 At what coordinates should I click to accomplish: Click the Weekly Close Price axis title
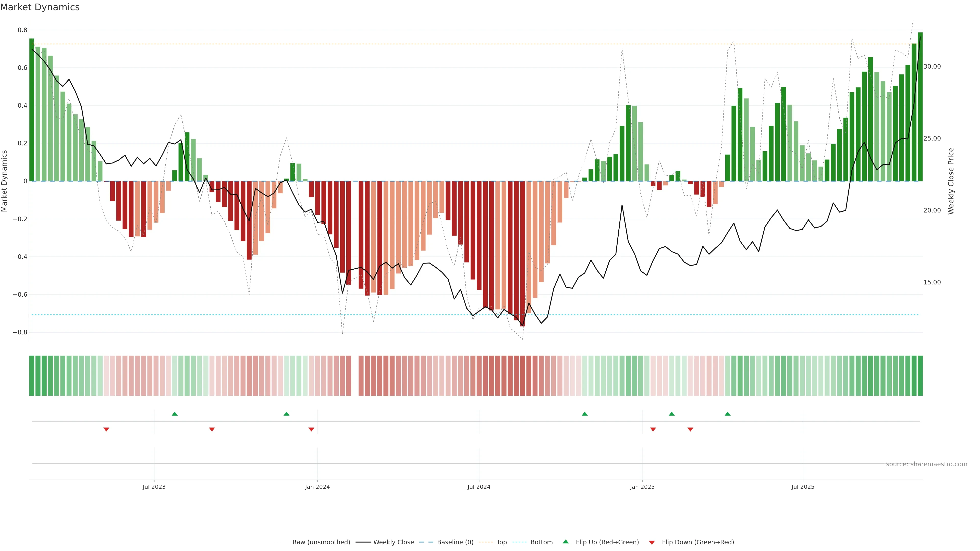pos(951,181)
